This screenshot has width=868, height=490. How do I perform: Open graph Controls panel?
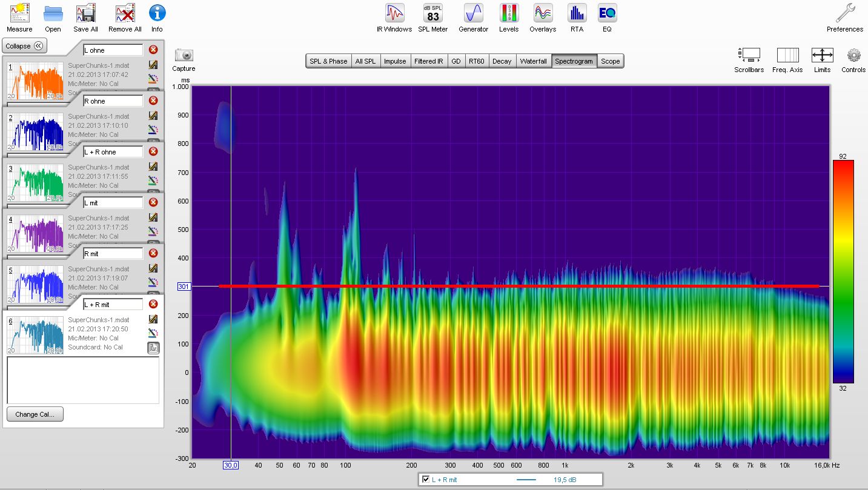[853, 60]
